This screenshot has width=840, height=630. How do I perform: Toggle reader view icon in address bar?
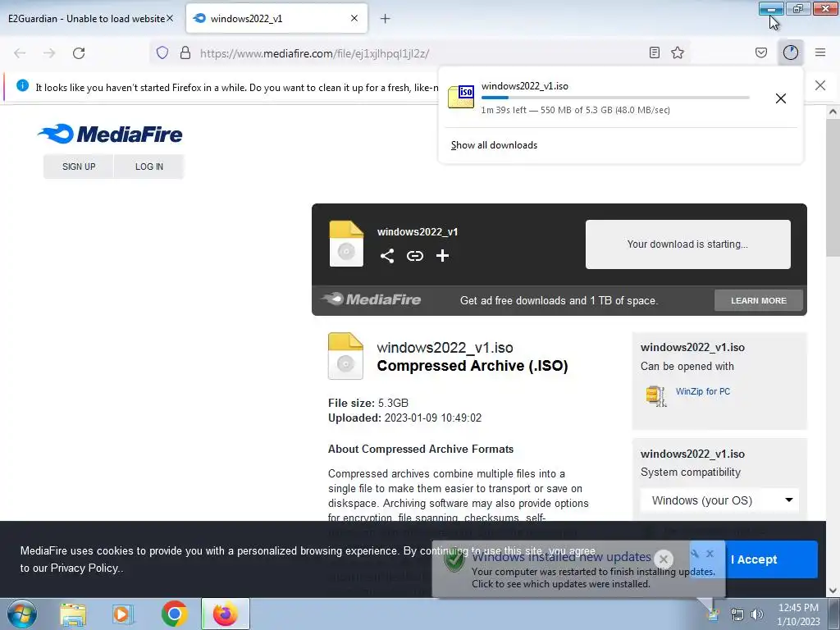point(654,52)
